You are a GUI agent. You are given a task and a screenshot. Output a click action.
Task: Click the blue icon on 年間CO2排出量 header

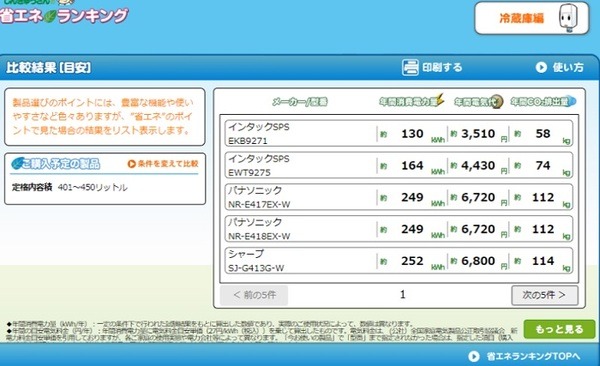571,101
